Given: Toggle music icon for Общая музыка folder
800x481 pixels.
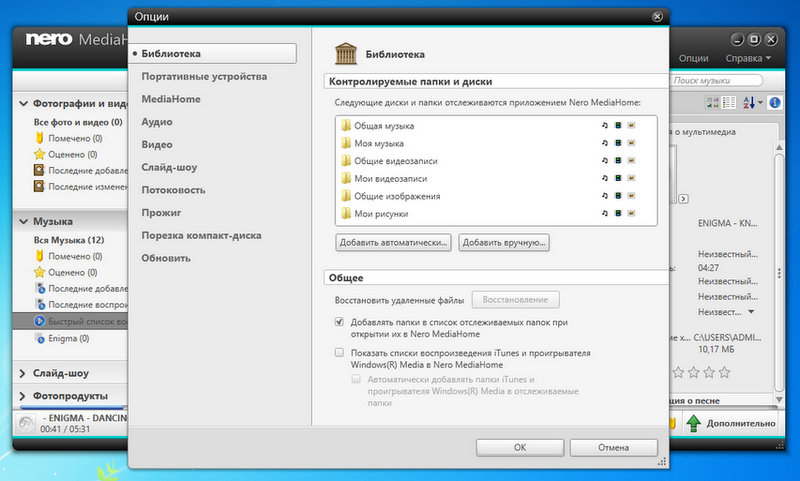Looking at the screenshot, I should point(605,125).
